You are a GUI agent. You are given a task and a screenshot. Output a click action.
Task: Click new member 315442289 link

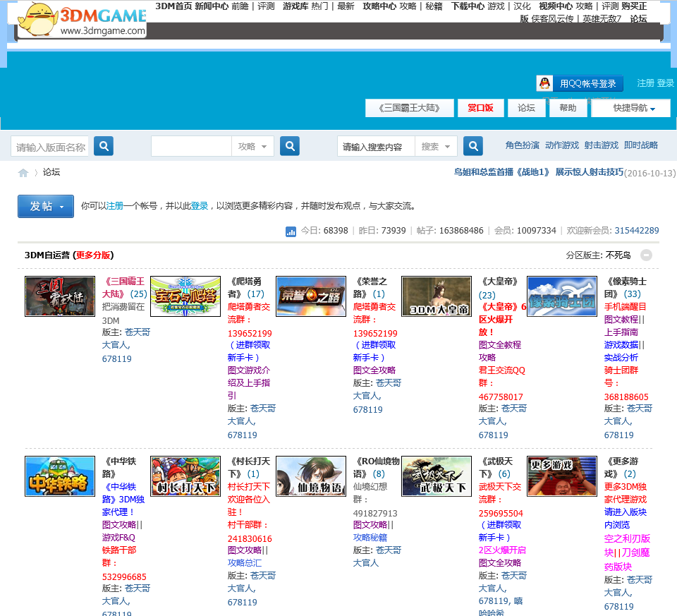click(x=637, y=230)
